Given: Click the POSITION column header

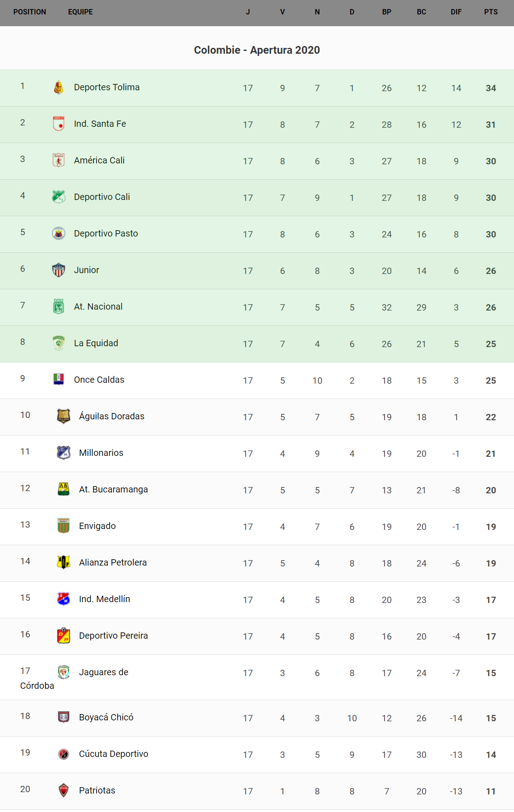Looking at the screenshot, I should (30, 12).
